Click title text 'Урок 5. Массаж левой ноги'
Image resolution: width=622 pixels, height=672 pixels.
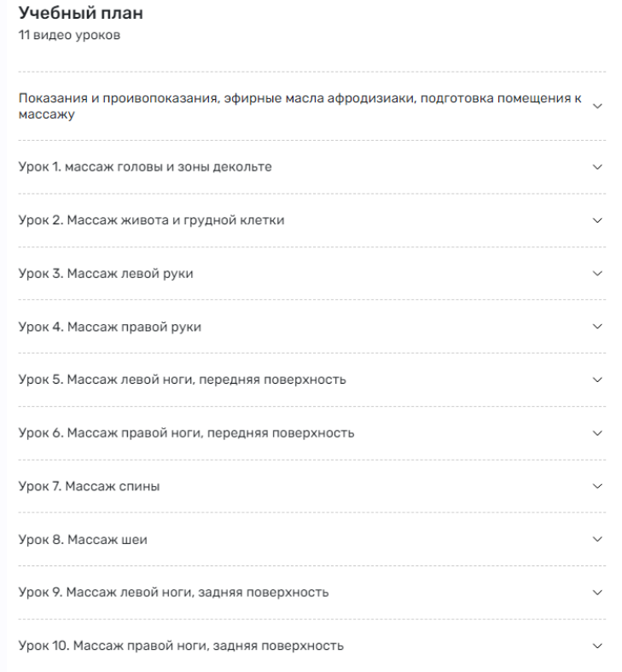point(182,379)
